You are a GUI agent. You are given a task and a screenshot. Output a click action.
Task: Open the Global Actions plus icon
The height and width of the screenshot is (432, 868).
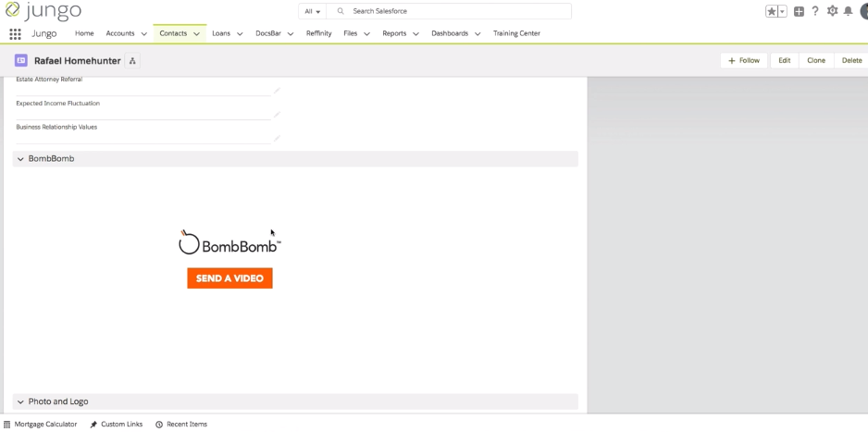tap(799, 12)
